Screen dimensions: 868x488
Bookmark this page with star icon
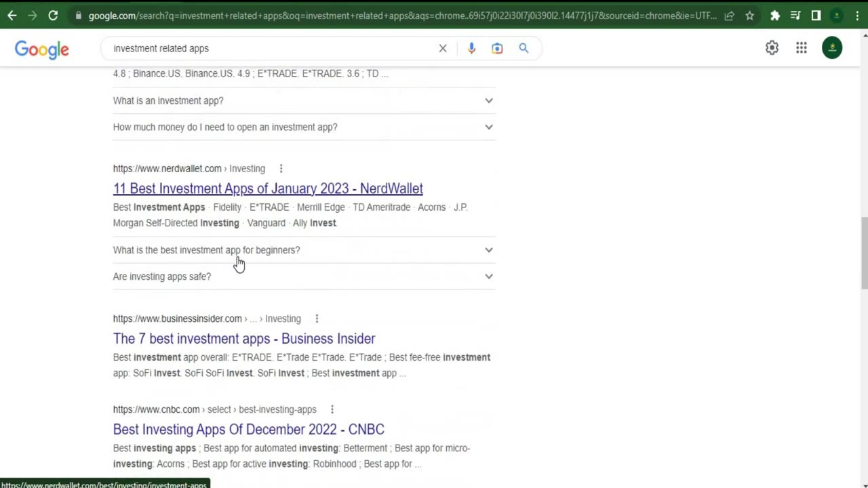tap(749, 16)
